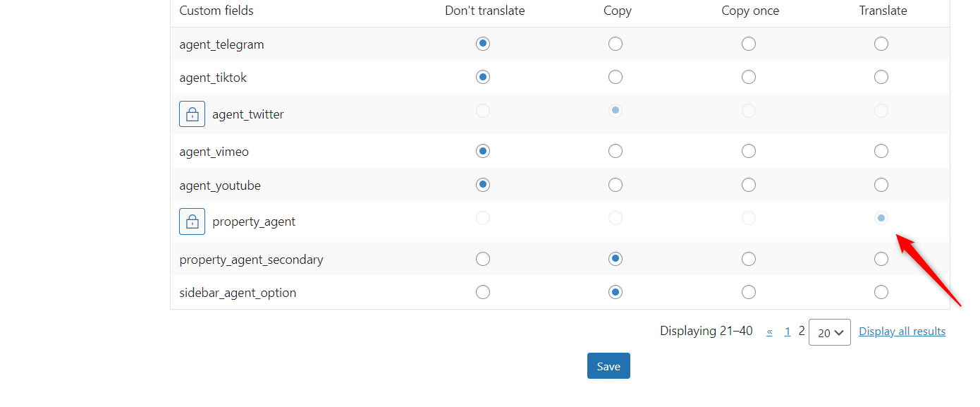Set sidebar_agent_option to Copy once
Image resolution: width=980 pixels, height=407 pixels.
749,292
